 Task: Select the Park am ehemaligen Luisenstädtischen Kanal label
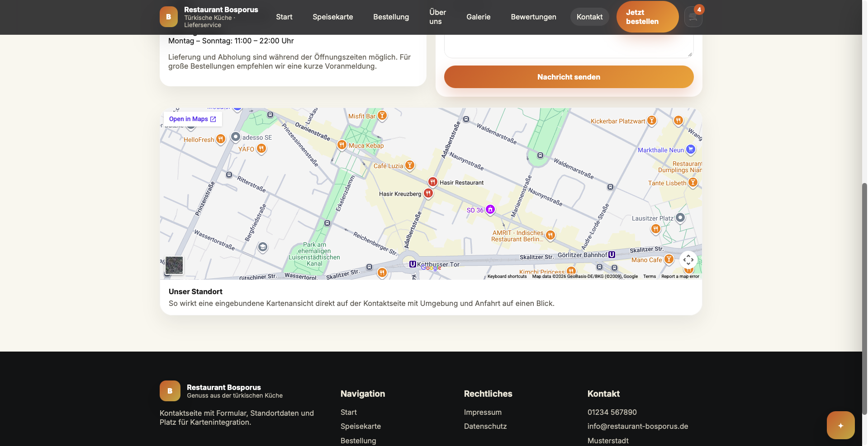click(x=314, y=254)
